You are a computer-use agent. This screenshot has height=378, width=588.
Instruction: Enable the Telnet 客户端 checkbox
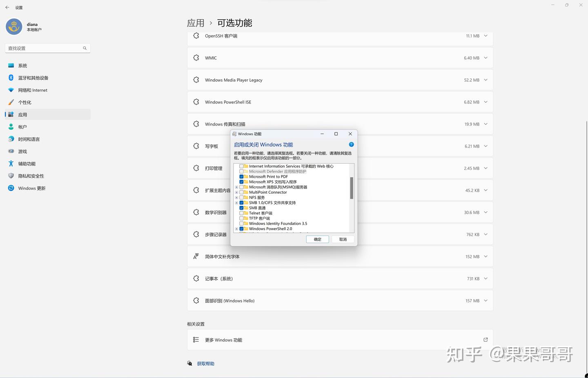point(241,213)
